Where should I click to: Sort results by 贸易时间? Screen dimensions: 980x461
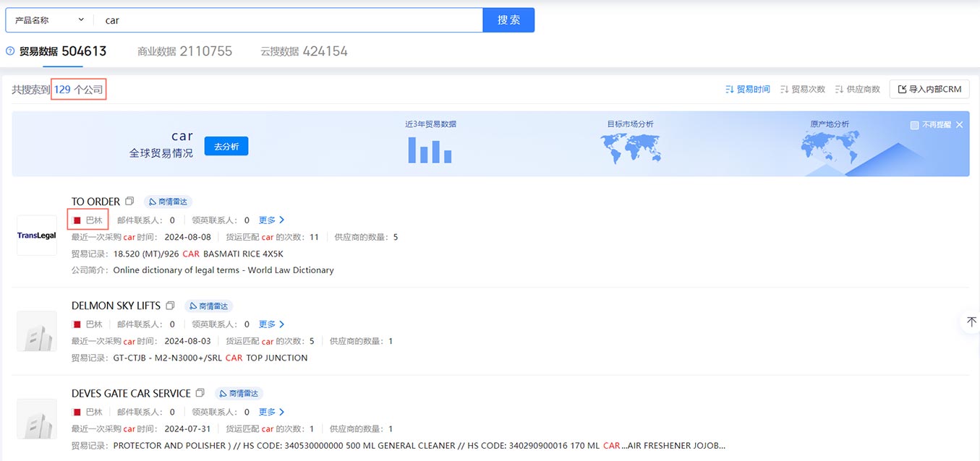tap(747, 90)
